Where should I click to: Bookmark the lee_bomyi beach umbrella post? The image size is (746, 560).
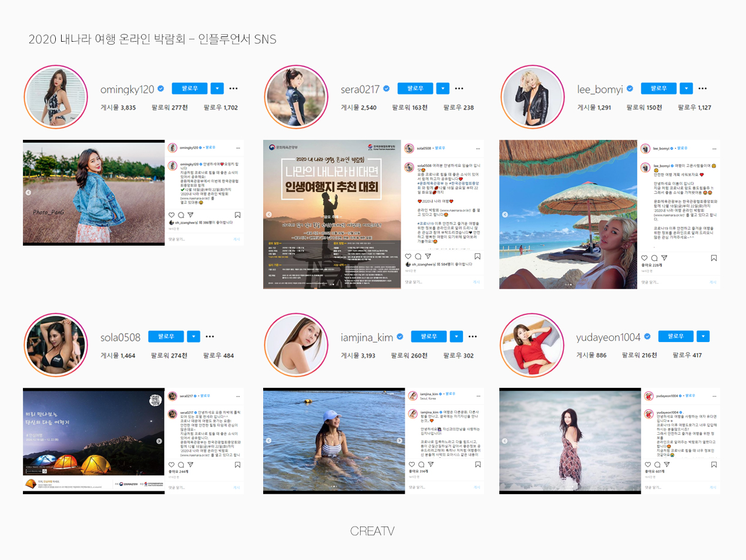pos(714,258)
